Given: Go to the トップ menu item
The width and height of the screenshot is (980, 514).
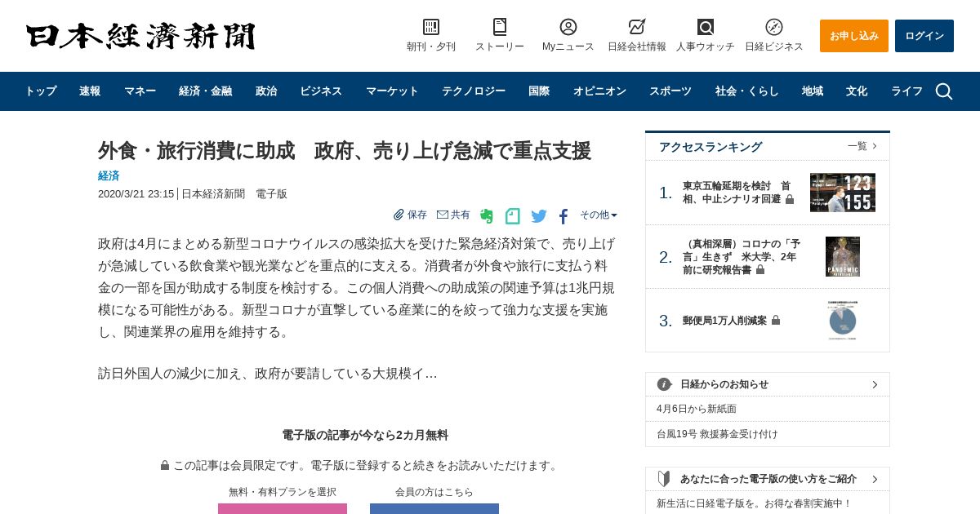Looking at the screenshot, I should tap(41, 91).
